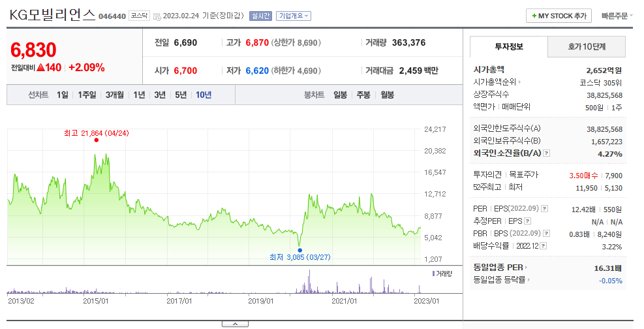Image resolution: width=644 pixels, height=329 pixels.
Task: Click the 투자의견 label
Action: pyautogui.click(x=487, y=175)
